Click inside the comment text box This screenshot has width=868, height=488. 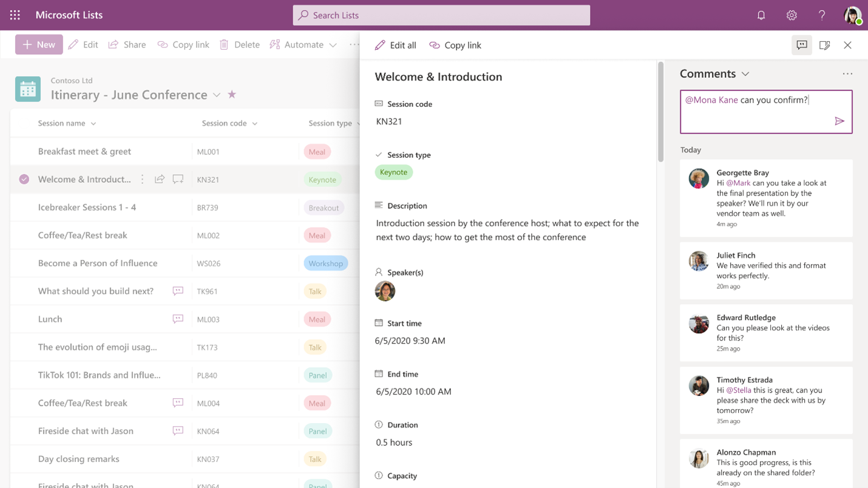point(766,112)
